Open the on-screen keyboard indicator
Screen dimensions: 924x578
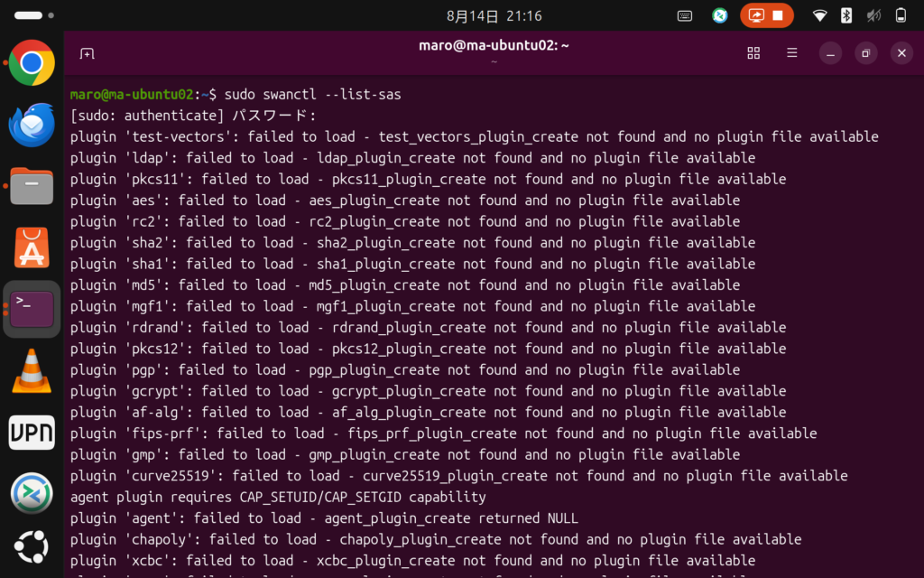(685, 16)
